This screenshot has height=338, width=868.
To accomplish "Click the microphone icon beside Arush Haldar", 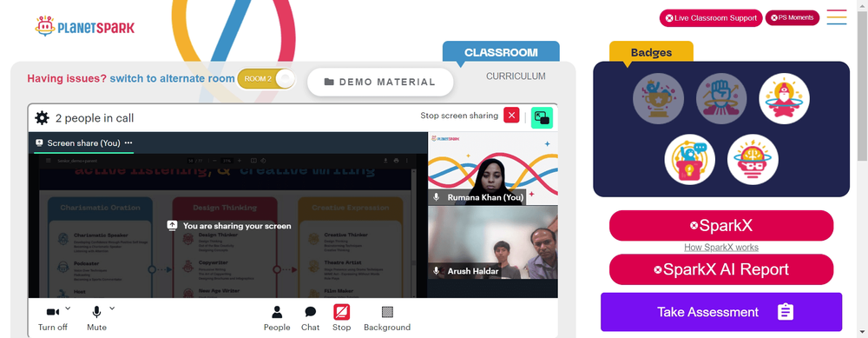I will tap(437, 271).
